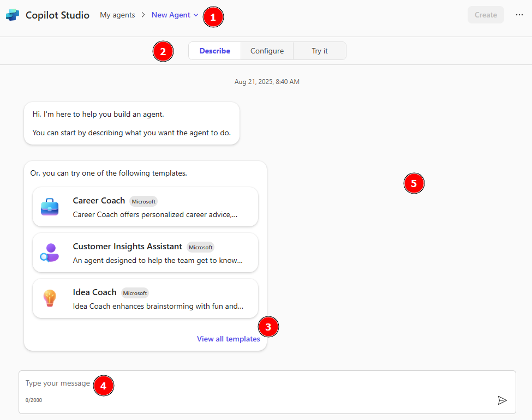The height and width of the screenshot is (420, 532).
Task: Click the Aug 21, 2025 timestamp
Action: [267, 82]
